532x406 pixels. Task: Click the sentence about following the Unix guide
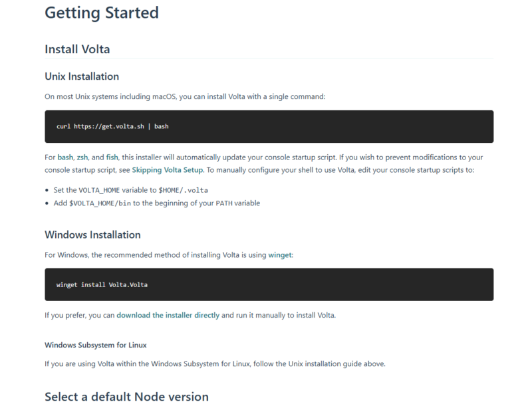pos(215,363)
